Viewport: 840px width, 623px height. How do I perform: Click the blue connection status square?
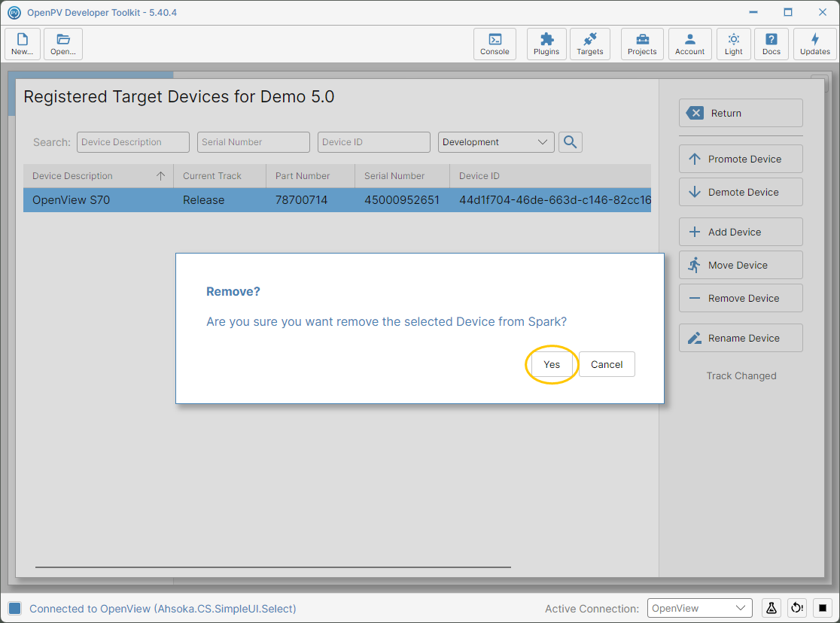(x=15, y=608)
